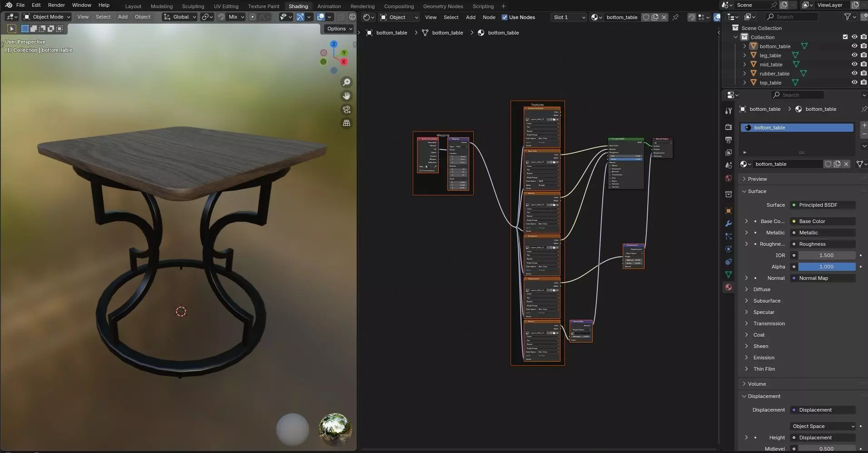
Task: Click Principled BSDF surface shader button
Action: [823, 205]
